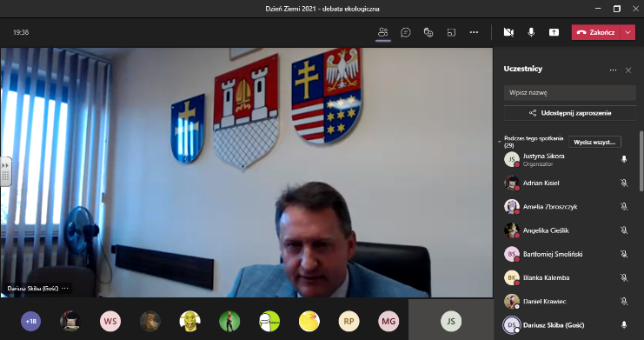This screenshot has height=340, width=644.
Task: Expand the Zakończ dropdown arrow
Action: 627,32
